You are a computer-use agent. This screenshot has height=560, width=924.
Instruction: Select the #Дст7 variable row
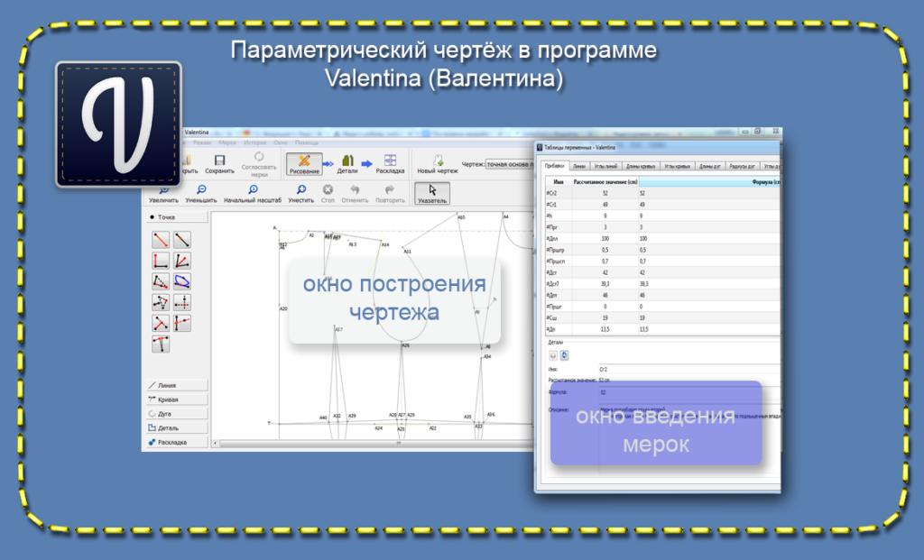663,284
